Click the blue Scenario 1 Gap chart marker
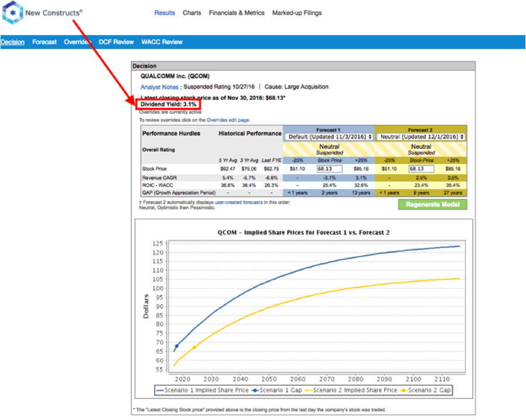The width and height of the screenshot is (526, 420). [x=177, y=346]
